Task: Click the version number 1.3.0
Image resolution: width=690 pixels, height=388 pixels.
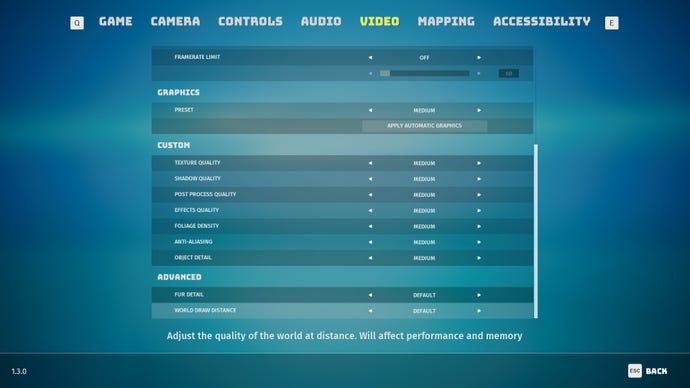Action: pyautogui.click(x=19, y=371)
